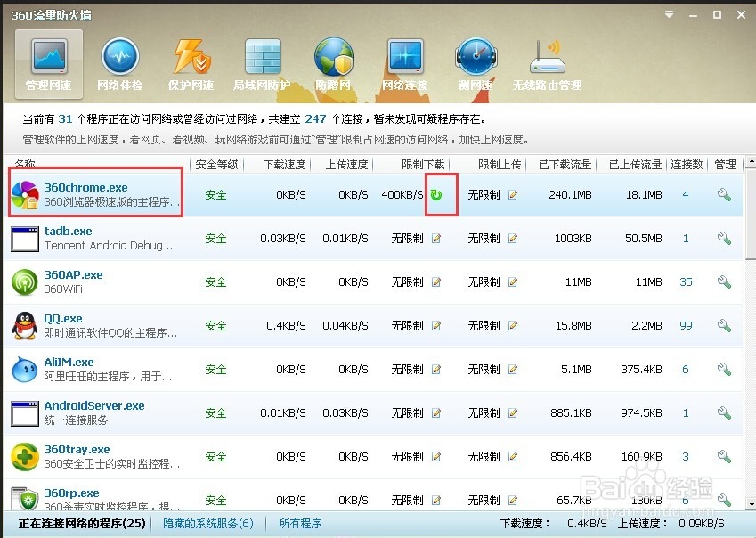Viewport: 756px width, 538px height.
Task: Click the 360AP WiFi program icon
Action: pos(25,282)
